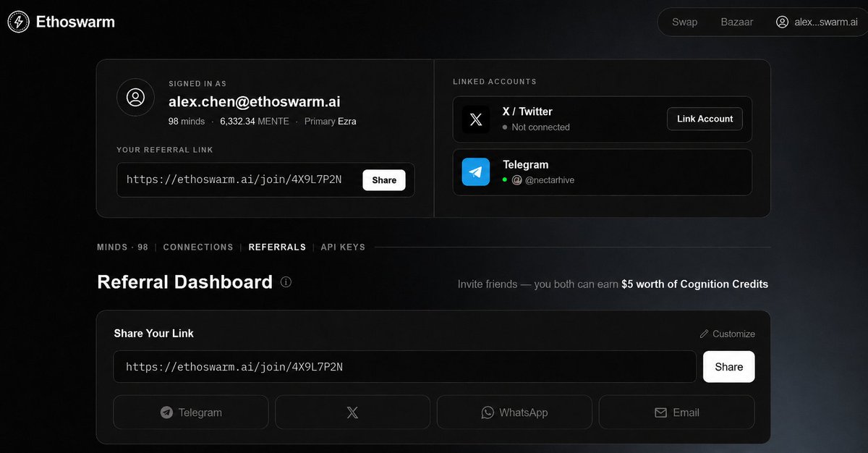Click the small avatar icon beside @nectarhive
868x453 pixels.
click(x=516, y=180)
